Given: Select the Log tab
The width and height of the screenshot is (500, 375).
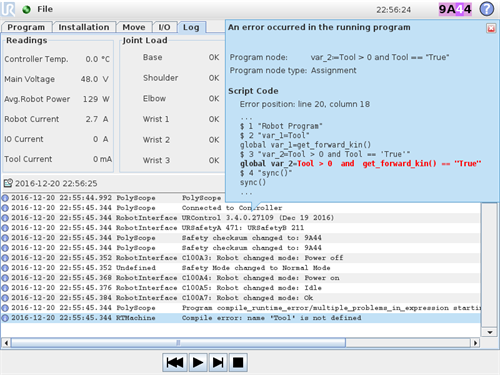Looking at the screenshot, I should (x=191, y=27).
